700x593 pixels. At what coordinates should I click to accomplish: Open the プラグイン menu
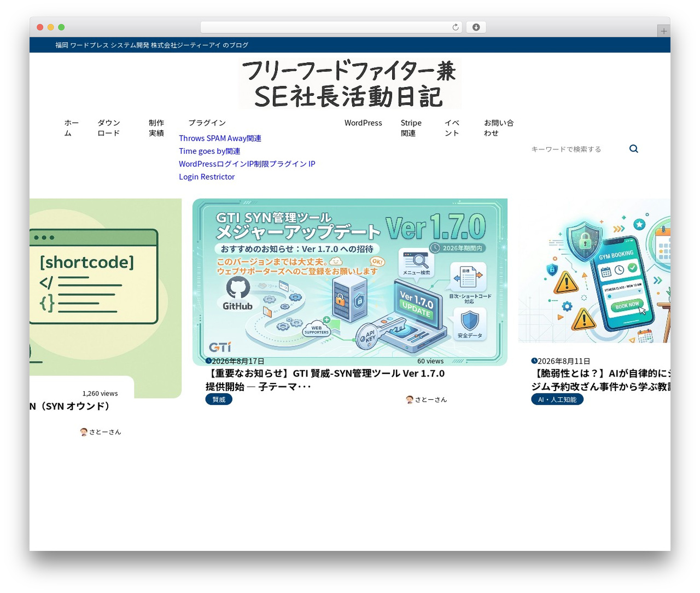[207, 123]
